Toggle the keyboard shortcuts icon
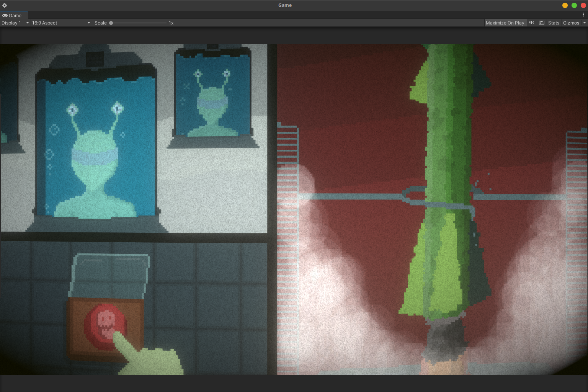The width and height of the screenshot is (588, 392). 542,23
